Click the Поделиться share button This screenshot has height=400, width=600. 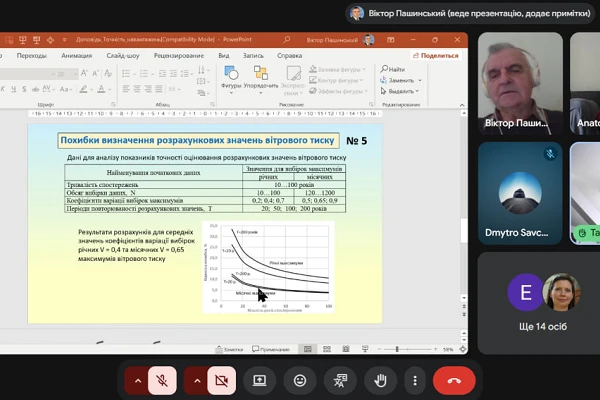[436, 56]
